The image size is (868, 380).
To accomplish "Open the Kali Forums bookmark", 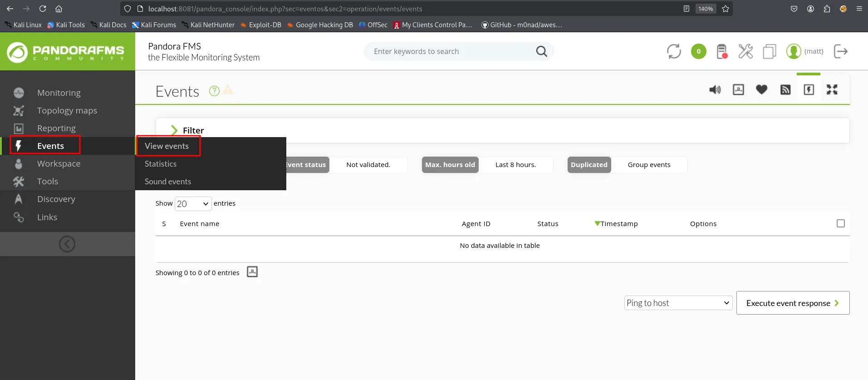I will (154, 25).
